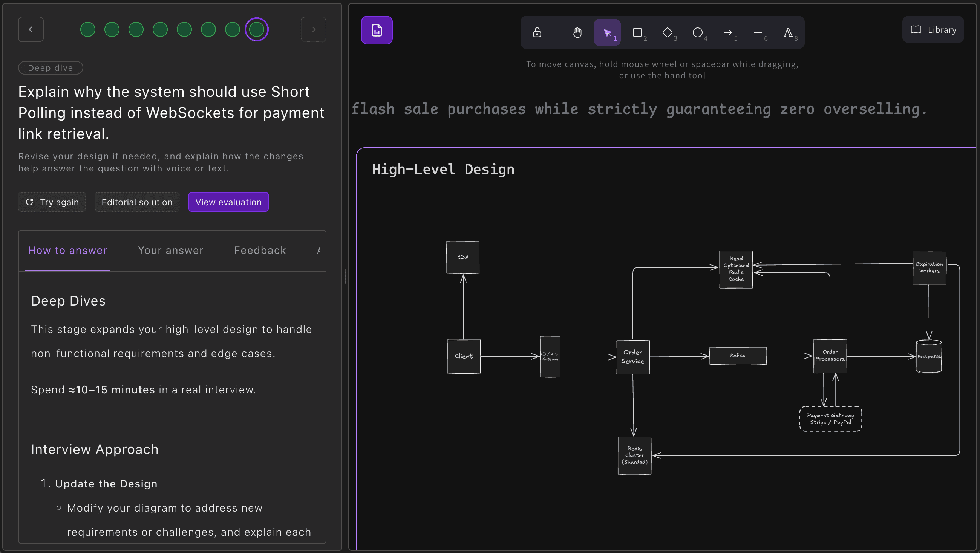
Task: Click the Interview Approach heading
Action: 95,449
